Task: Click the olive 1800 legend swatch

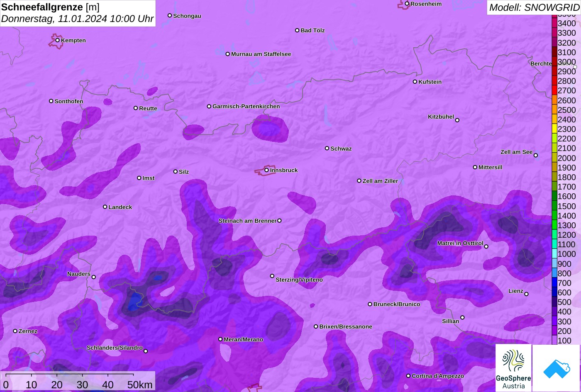Action: (554, 177)
